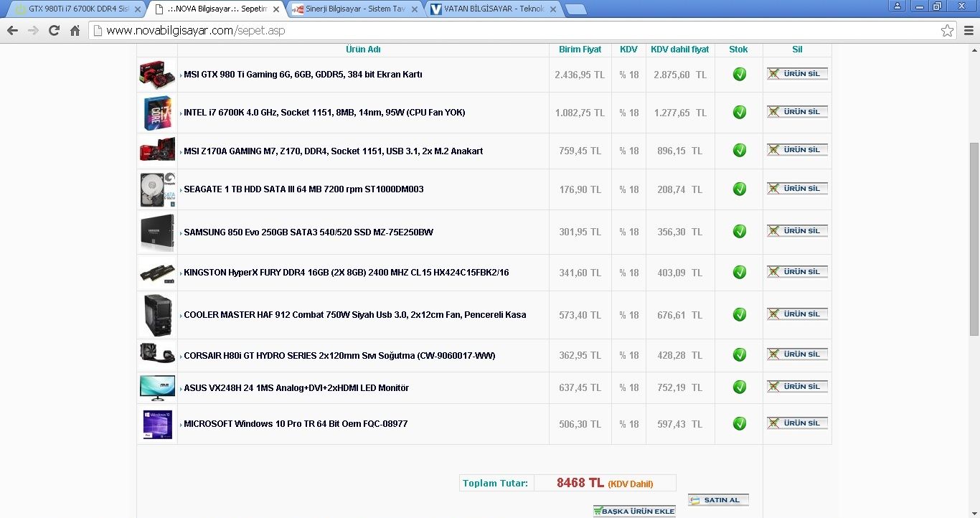Remove Samsung 850 Evo SSD with ÜRÜN SİL
Screen dimensions: 980x518
(797, 231)
